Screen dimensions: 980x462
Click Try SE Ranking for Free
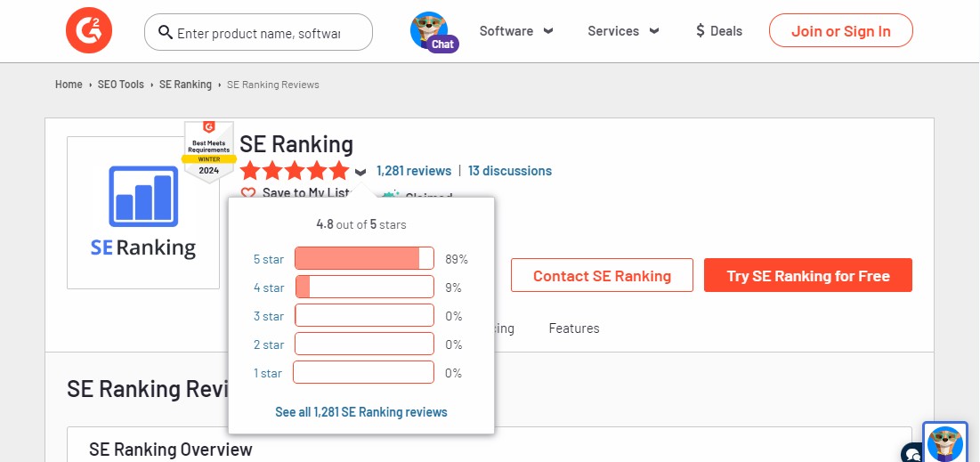pyautogui.click(x=808, y=275)
